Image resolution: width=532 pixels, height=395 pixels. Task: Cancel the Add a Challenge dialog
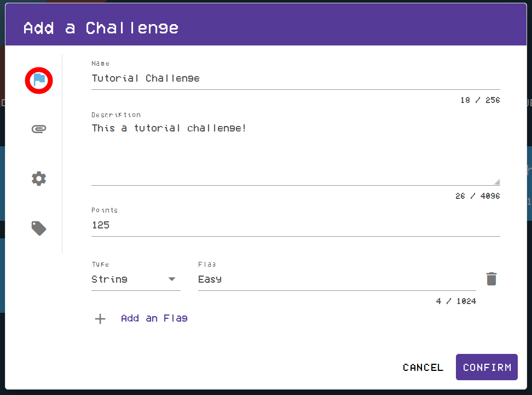423,368
